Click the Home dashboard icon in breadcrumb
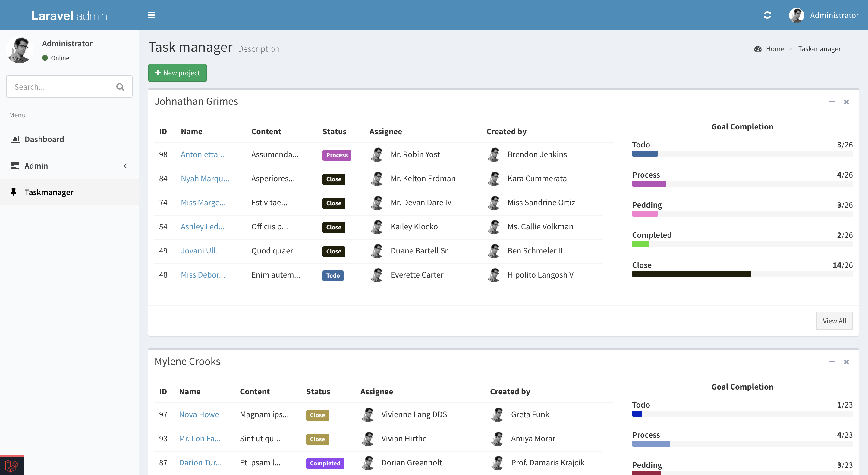The height and width of the screenshot is (475, 868). pyautogui.click(x=758, y=49)
